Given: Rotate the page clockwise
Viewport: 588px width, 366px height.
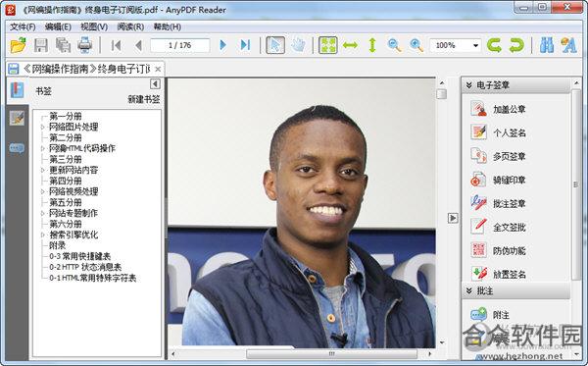Looking at the screenshot, I should pyautogui.click(x=516, y=45).
